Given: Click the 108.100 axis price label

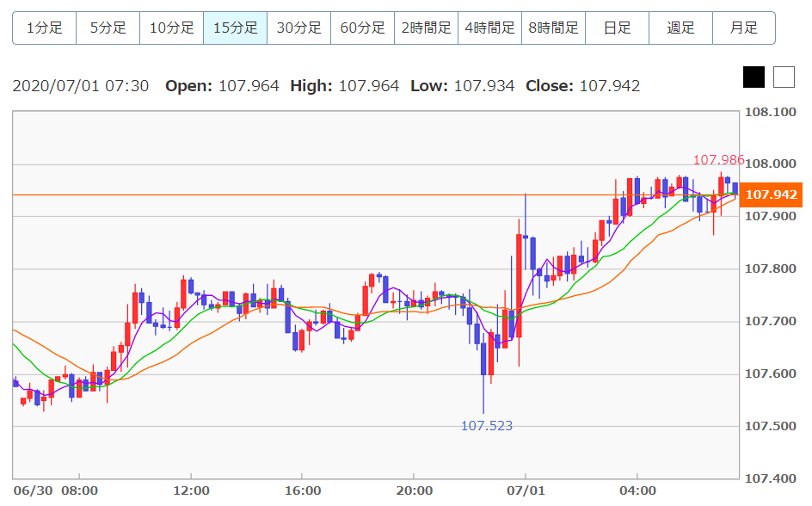Looking at the screenshot, I should [x=770, y=112].
